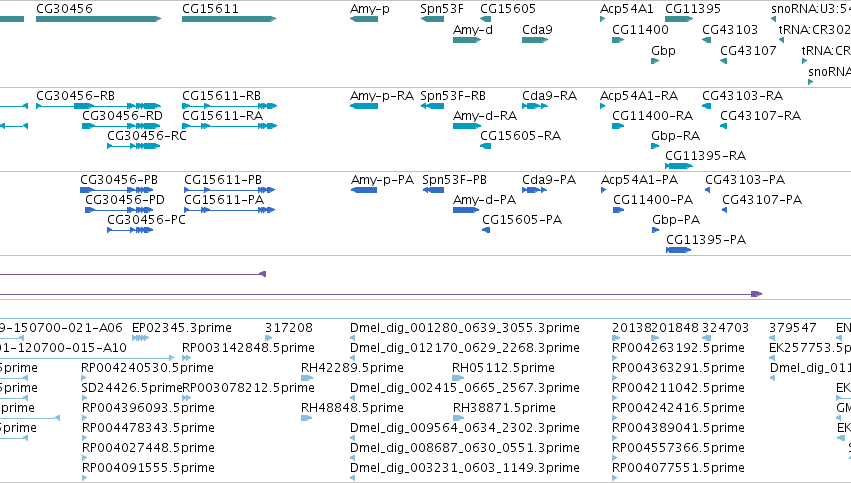Select the CG30456-RD transcript

pyautogui.click(x=121, y=126)
